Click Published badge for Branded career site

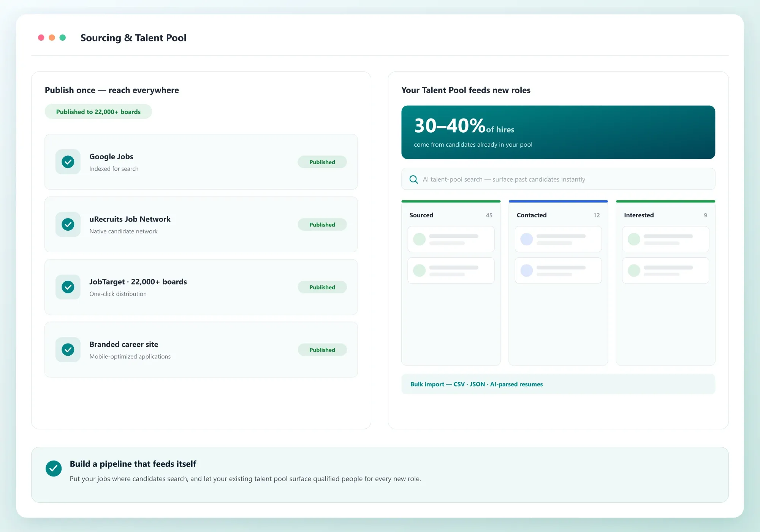(322, 350)
